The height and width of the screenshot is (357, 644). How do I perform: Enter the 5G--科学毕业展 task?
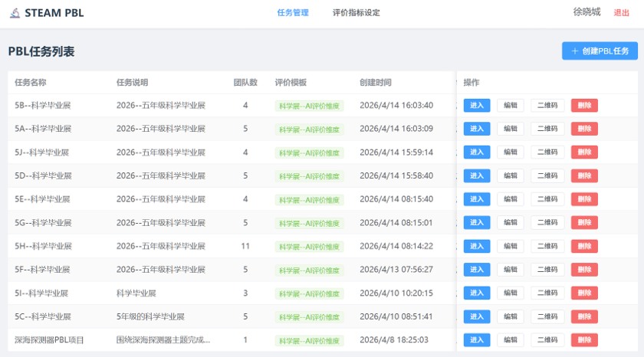[x=477, y=222]
